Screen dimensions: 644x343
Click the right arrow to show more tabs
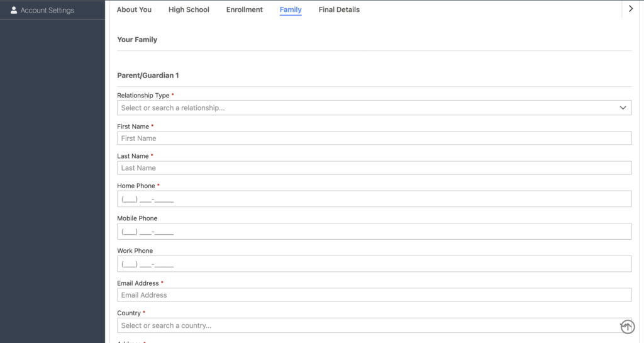[x=631, y=9]
